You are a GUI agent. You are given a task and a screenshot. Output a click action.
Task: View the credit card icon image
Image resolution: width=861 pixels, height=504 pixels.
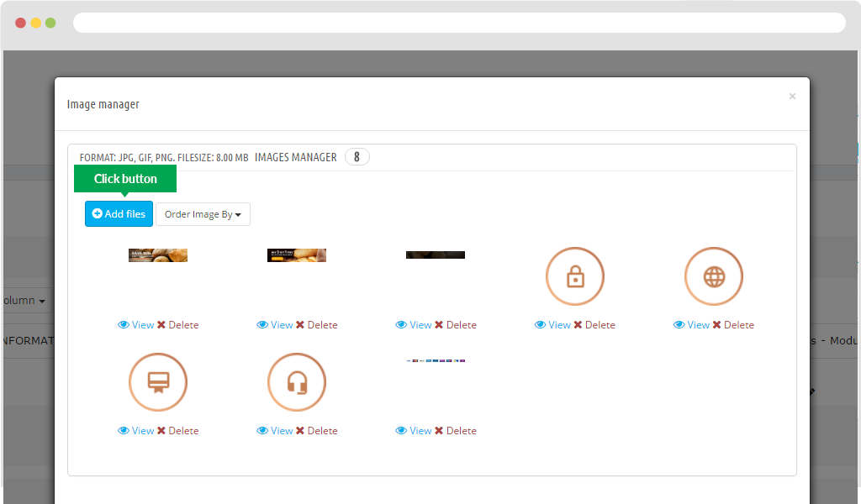135,431
